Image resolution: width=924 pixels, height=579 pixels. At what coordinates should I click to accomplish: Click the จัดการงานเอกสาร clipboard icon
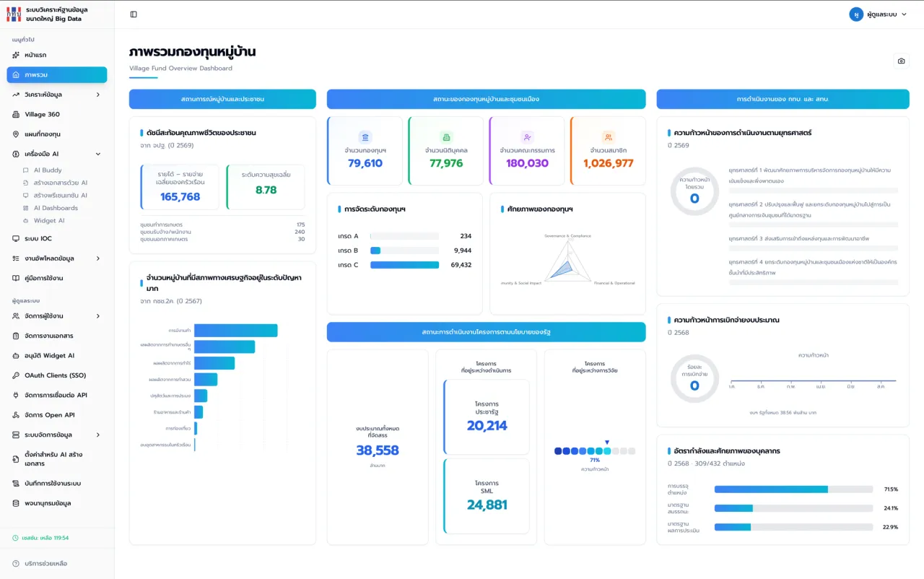click(16, 336)
